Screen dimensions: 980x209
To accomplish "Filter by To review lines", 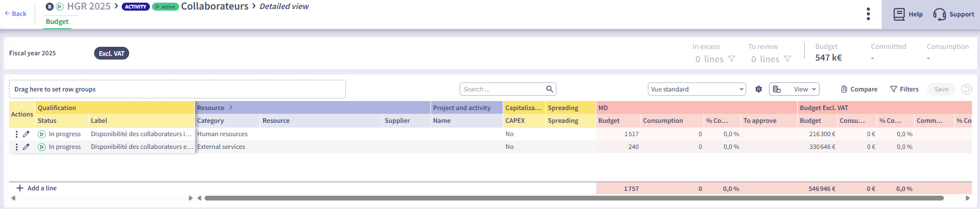I will coord(771,59).
